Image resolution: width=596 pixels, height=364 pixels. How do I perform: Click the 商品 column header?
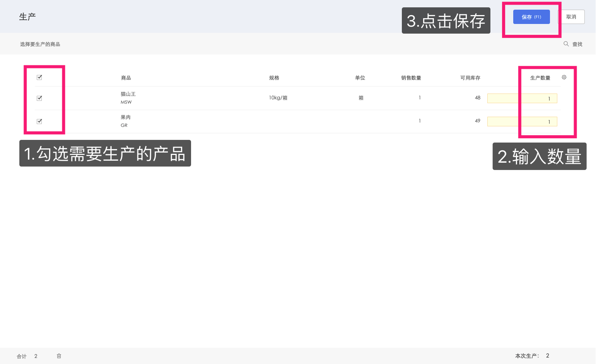tap(126, 77)
